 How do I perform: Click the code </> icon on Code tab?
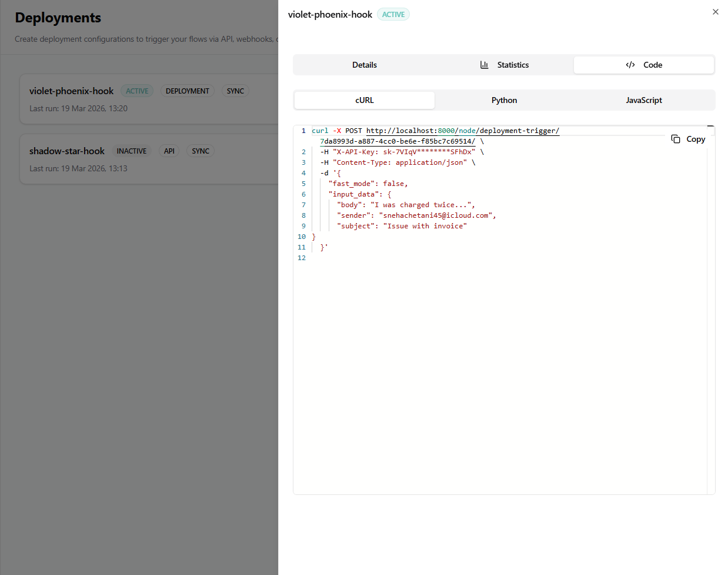click(x=630, y=65)
